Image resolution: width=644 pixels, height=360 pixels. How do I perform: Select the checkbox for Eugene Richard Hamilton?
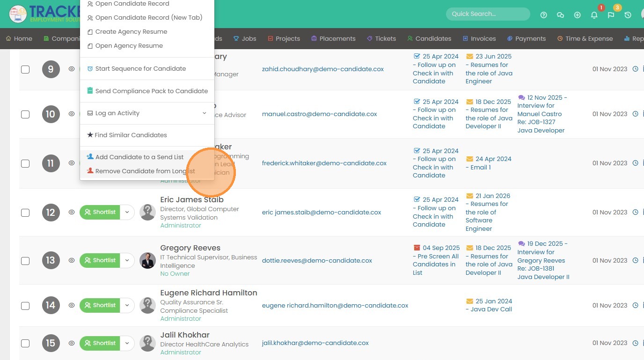pyautogui.click(x=25, y=306)
